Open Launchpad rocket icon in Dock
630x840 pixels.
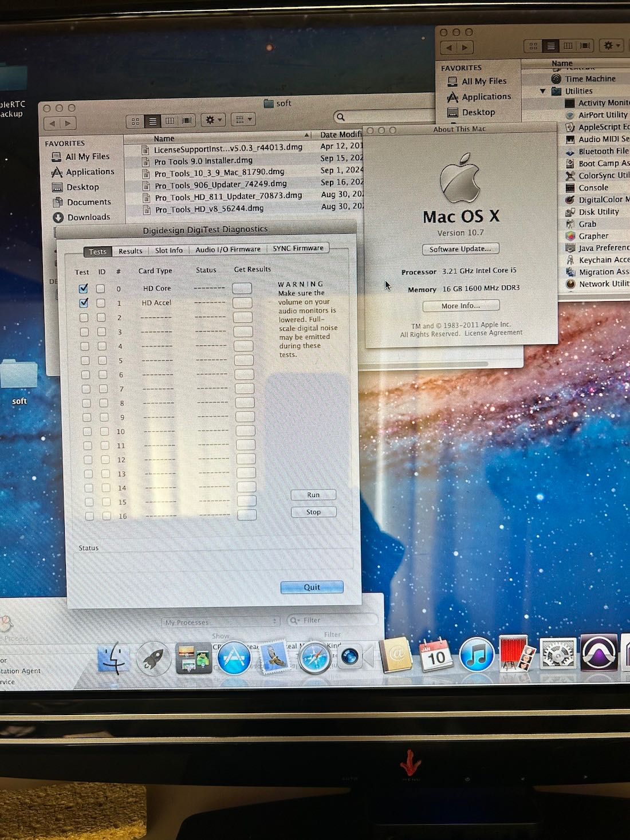(153, 657)
